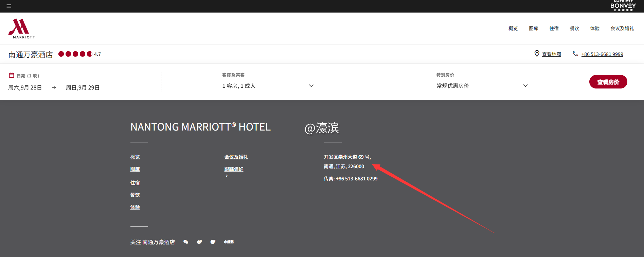Open the footer 跟踪偏好 link

234,169
